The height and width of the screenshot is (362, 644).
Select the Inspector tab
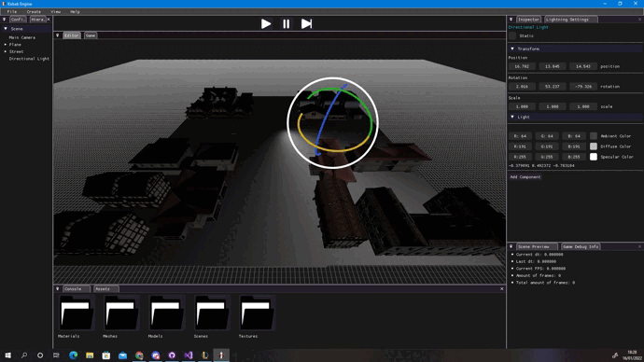coord(528,20)
